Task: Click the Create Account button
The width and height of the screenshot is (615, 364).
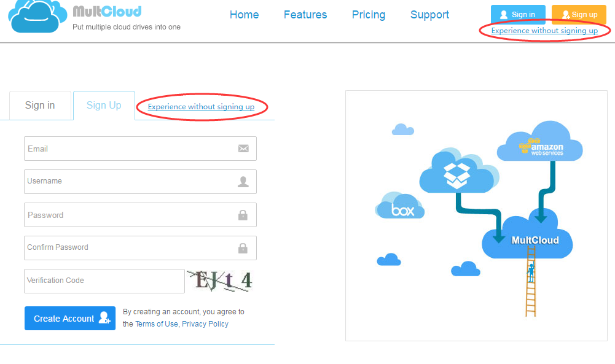Action: pyautogui.click(x=70, y=318)
